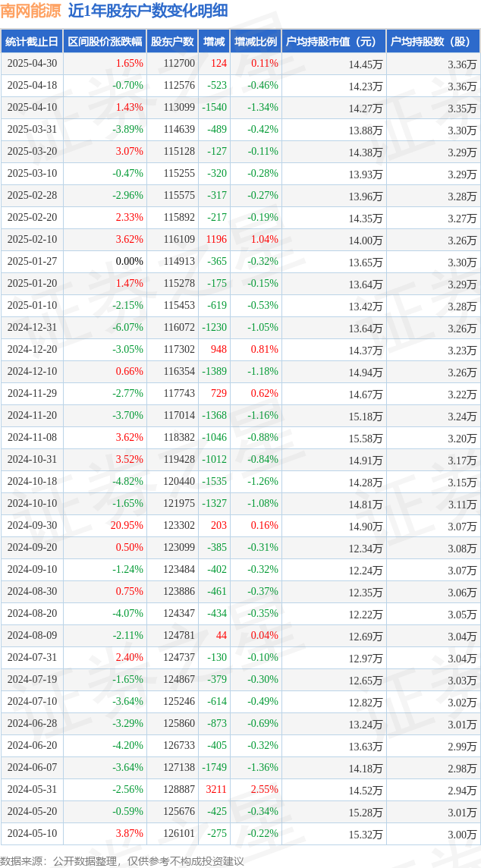Click the 20.95% price change cell

128,525
